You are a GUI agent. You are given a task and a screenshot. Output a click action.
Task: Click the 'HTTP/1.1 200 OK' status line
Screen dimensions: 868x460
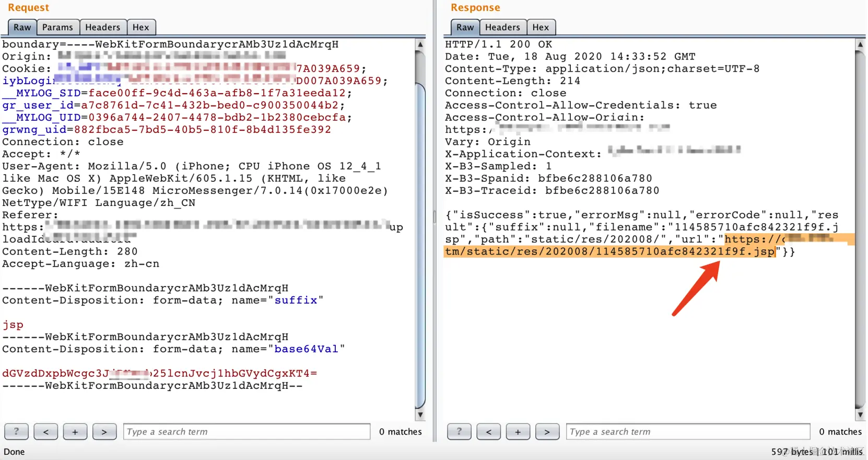click(498, 44)
